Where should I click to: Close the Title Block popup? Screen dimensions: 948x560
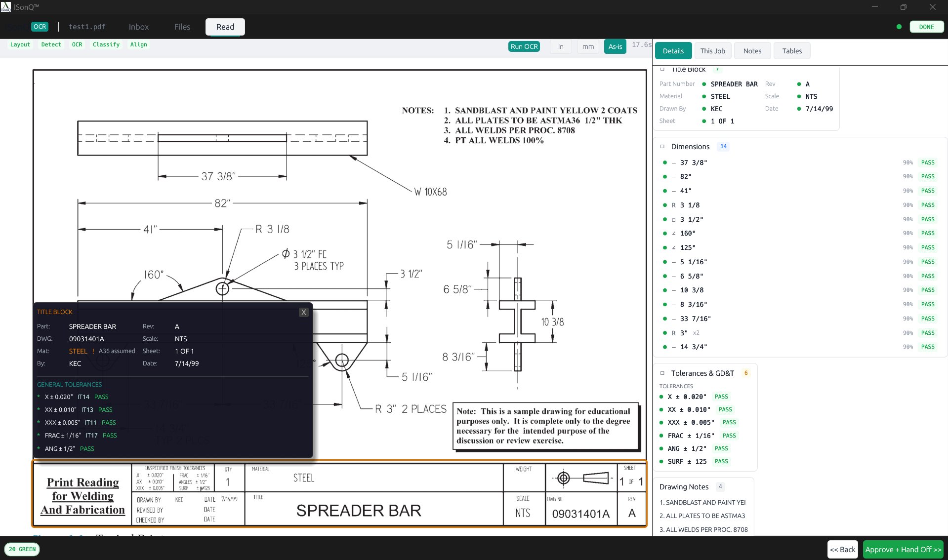pos(303,312)
